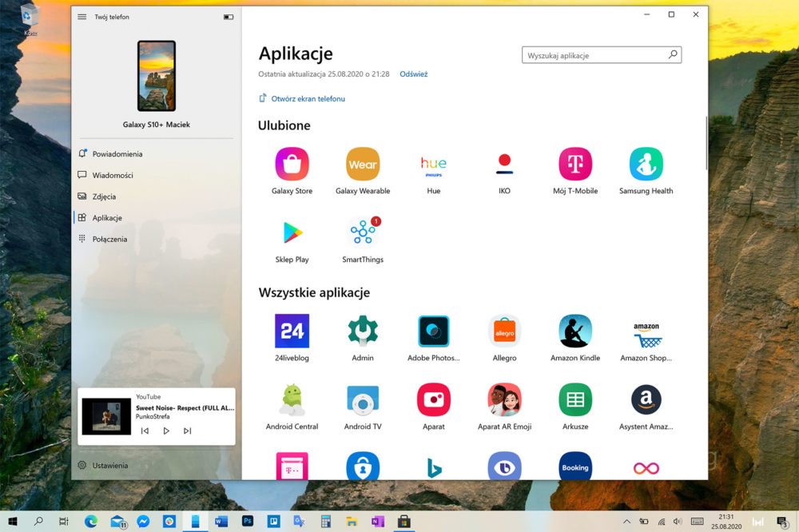Open the taskbar volume control
799x532 pixels.
678,522
